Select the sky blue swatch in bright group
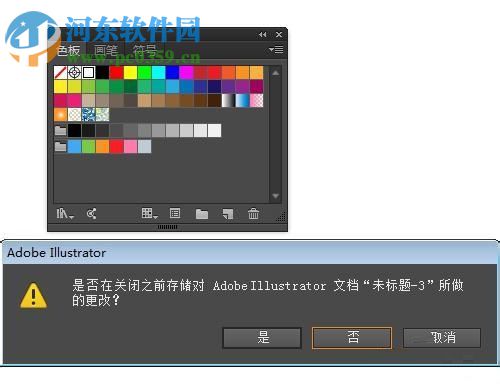 (x=74, y=146)
